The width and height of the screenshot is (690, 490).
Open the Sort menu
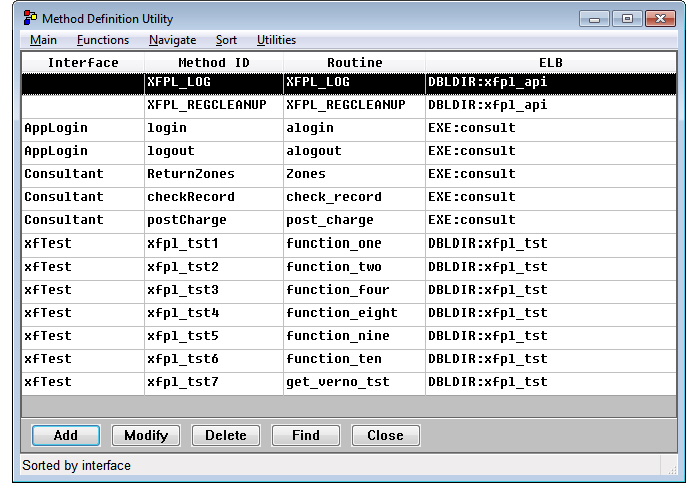point(226,40)
